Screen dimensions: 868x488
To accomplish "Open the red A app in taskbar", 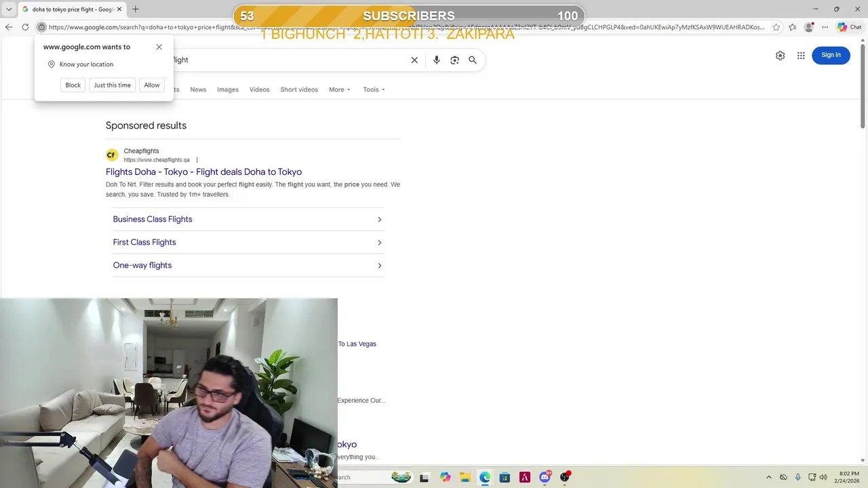I will pyautogui.click(x=524, y=477).
